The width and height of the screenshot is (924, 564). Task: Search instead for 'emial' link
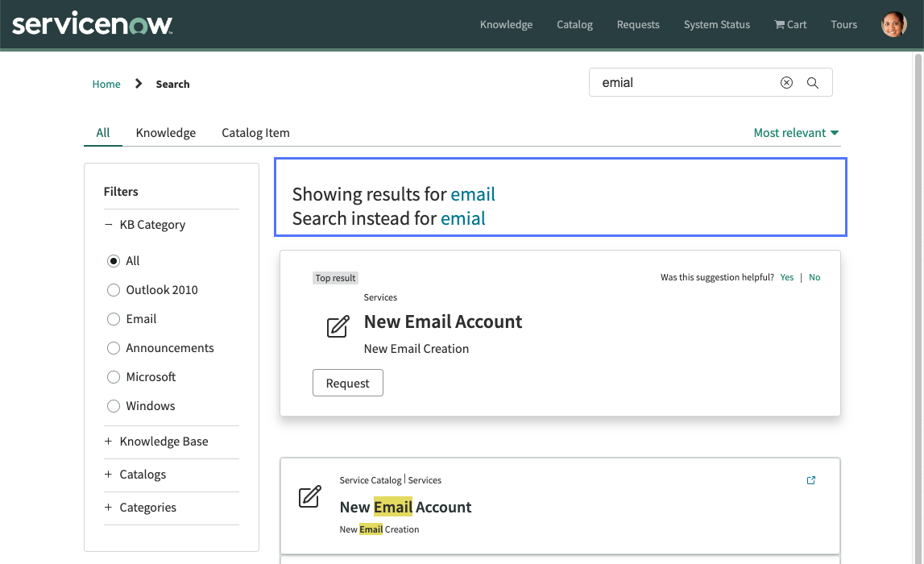[x=463, y=218]
